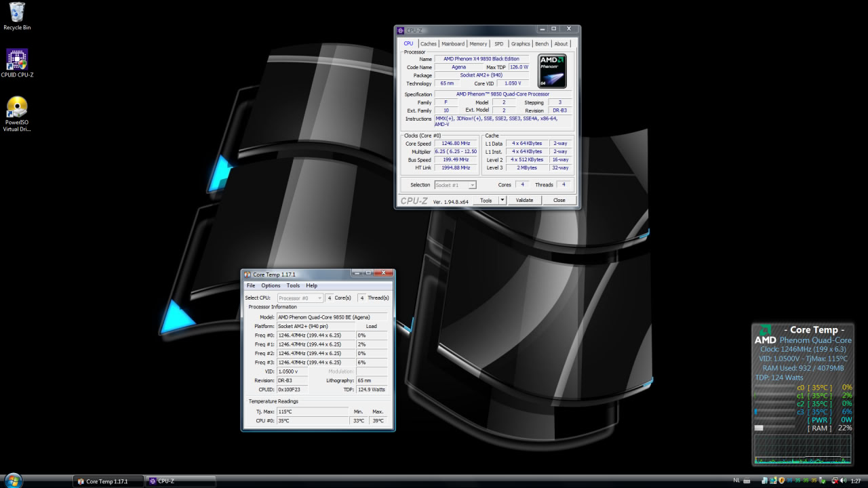The height and width of the screenshot is (488, 868).
Task: Click the Core VID value '1.050 V'
Action: tap(513, 83)
